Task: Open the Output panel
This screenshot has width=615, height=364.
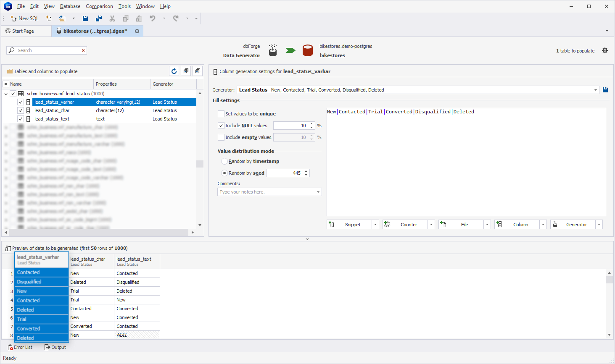Action: click(x=55, y=347)
